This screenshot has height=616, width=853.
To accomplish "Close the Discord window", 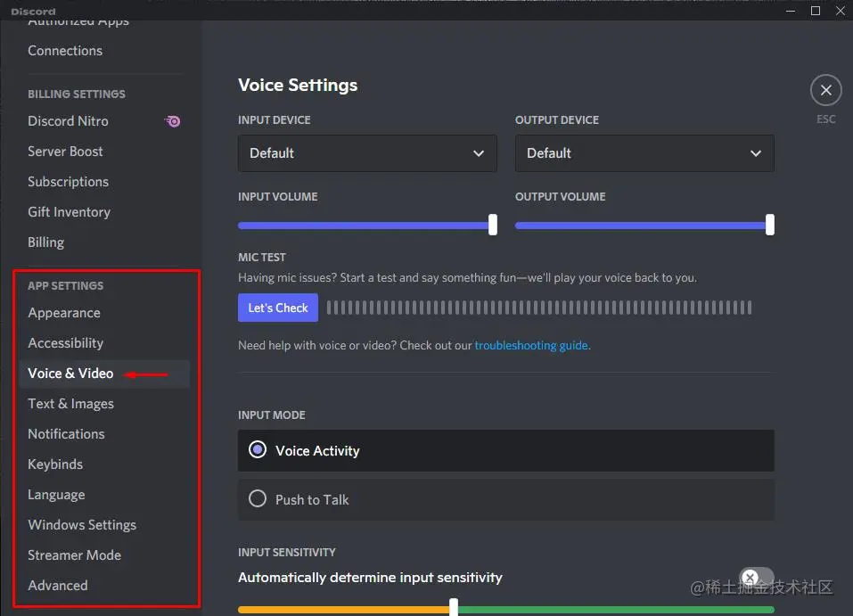I will point(840,11).
